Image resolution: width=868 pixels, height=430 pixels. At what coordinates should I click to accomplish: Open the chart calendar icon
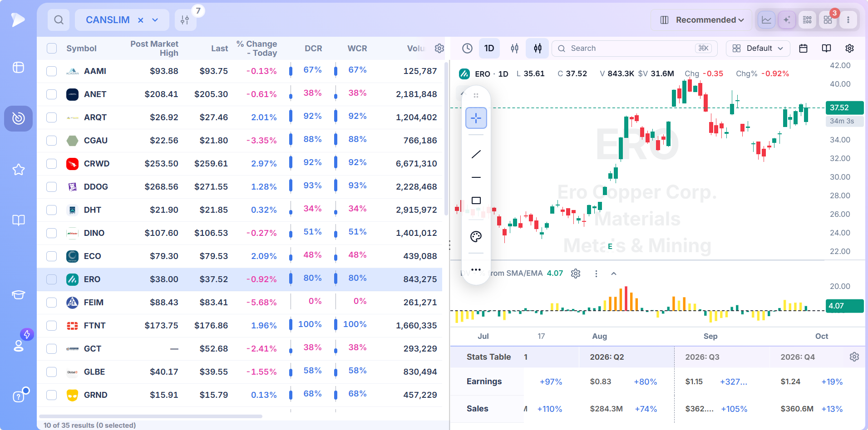click(803, 48)
